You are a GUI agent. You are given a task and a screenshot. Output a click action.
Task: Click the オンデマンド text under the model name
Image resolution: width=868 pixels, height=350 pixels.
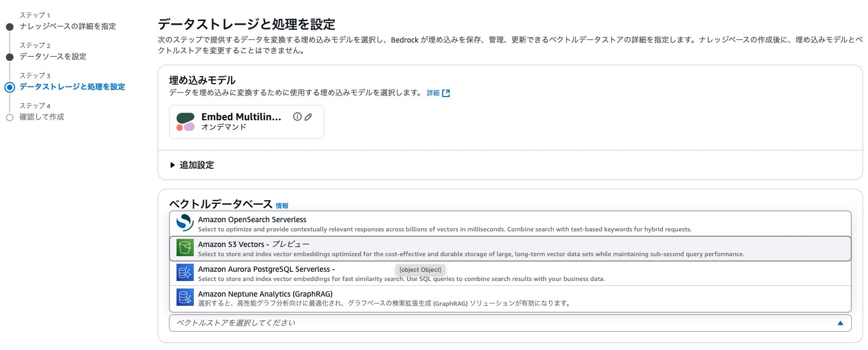point(223,127)
